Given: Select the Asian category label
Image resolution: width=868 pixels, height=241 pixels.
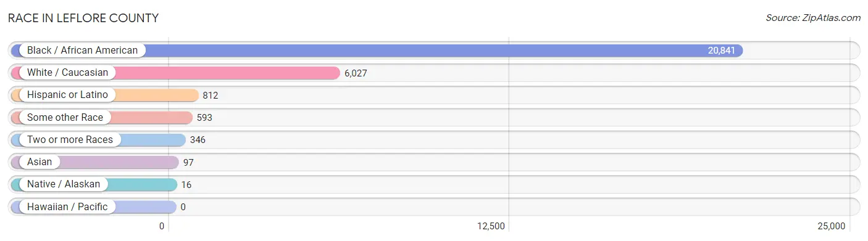Looking at the screenshot, I should point(40,162).
